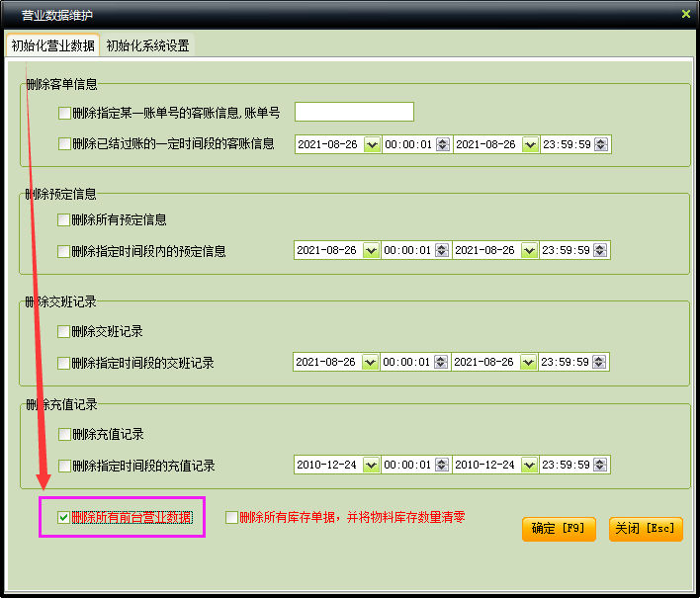Open end date dropdown in 删除预定信息
Image resolution: width=700 pixels, height=598 pixels.
530,251
